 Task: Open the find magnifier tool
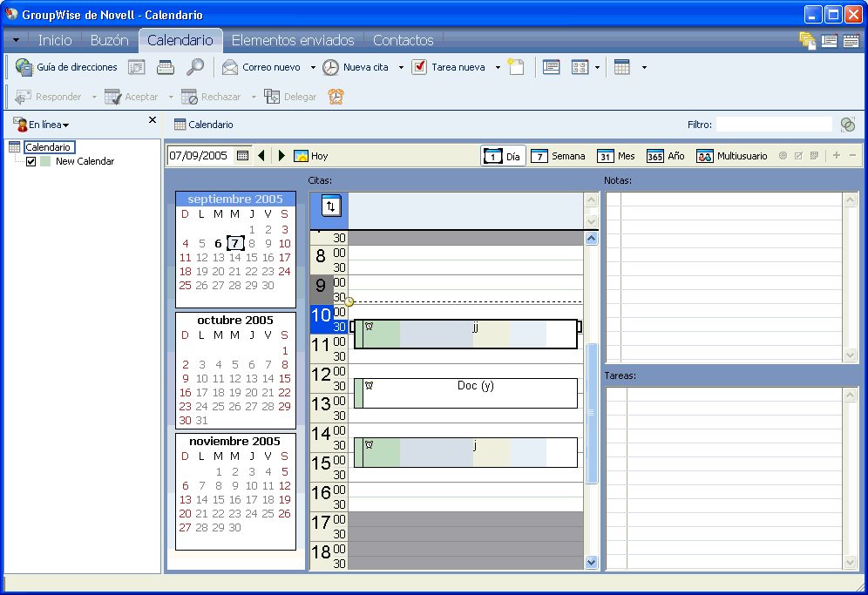194,67
